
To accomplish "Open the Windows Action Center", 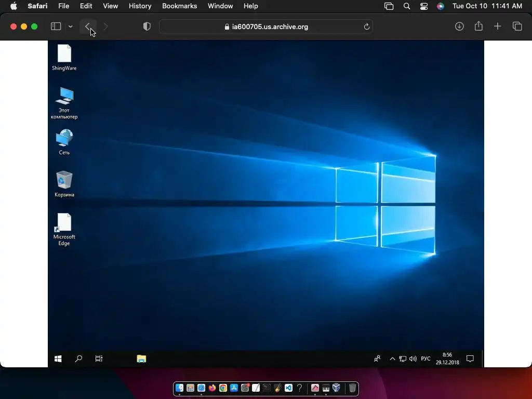I will tap(470, 358).
